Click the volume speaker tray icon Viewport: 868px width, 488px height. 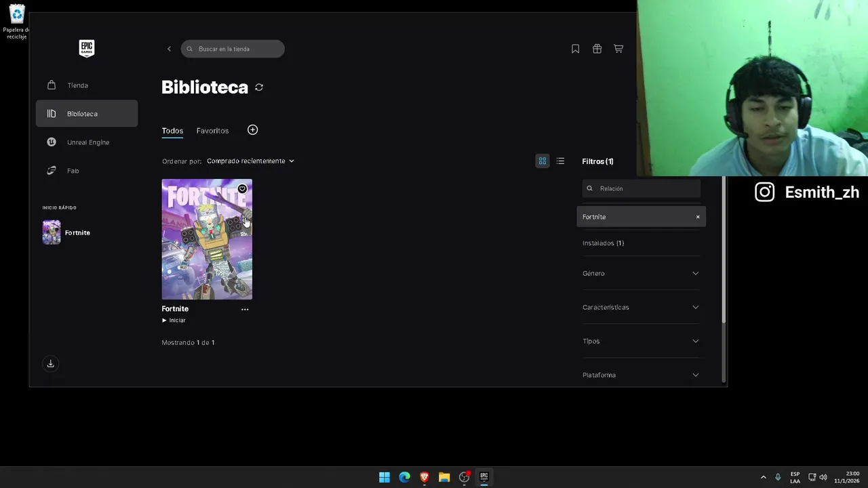click(823, 477)
